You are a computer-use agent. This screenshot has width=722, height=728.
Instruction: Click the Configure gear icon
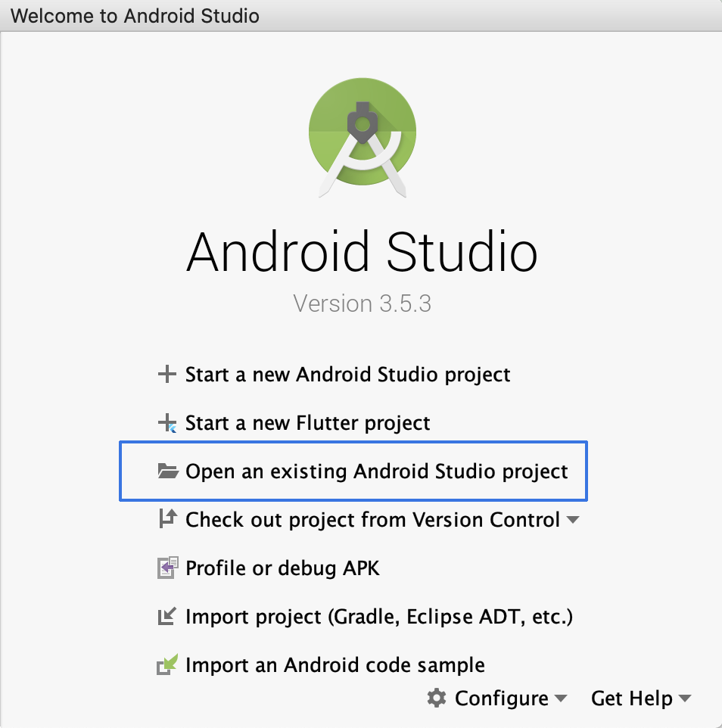click(x=437, y=698)
